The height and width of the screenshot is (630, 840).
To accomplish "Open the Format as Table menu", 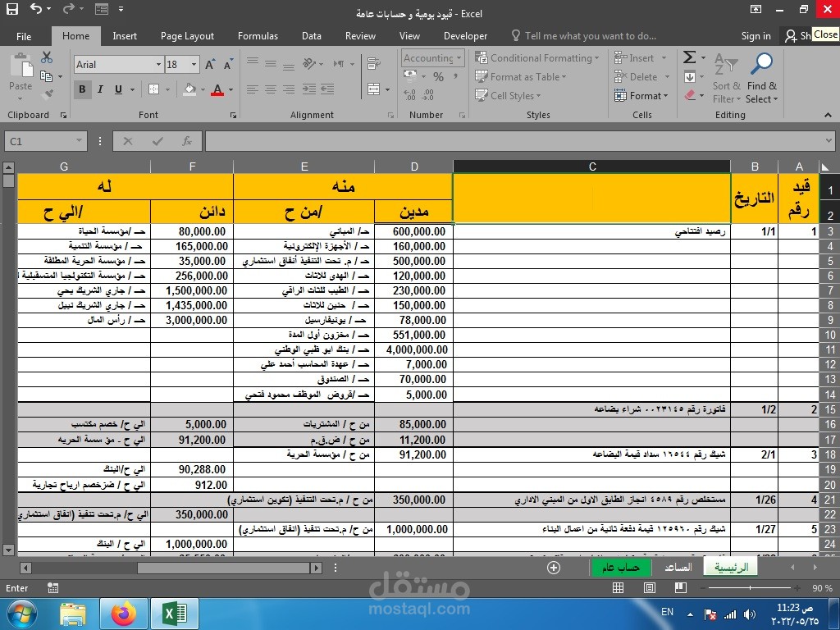I will (x=521, y=76).
